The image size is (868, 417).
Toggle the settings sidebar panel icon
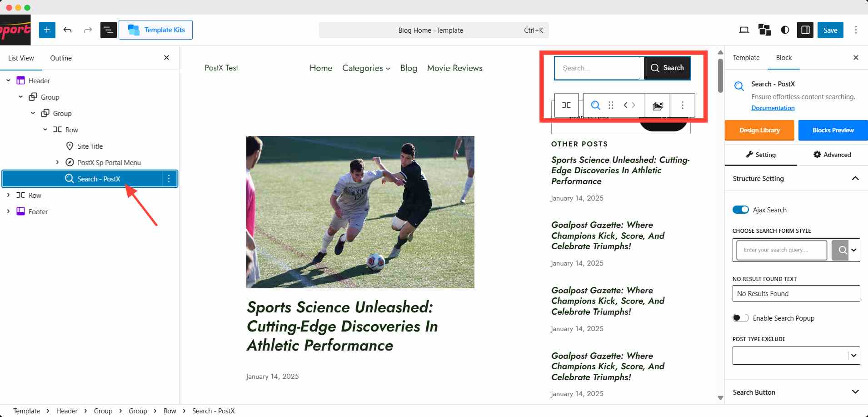(805, 30)
